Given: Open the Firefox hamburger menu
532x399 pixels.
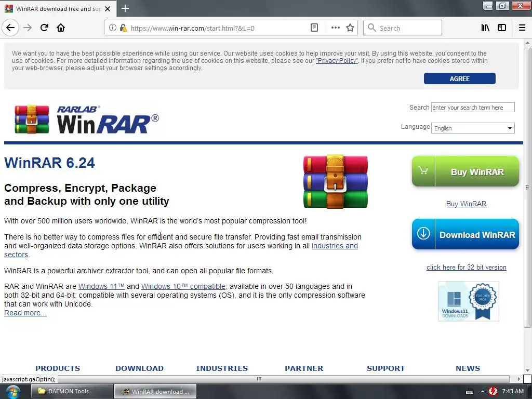Looking at the screenshot, I should [x=522, y=28].
